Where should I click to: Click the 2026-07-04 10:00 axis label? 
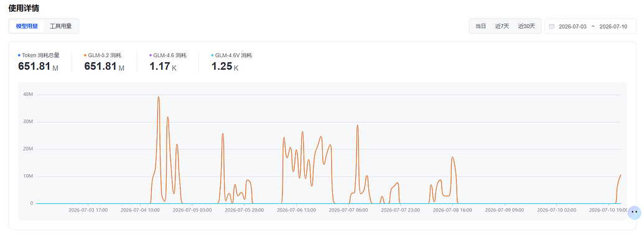click(x=141, y=210)
